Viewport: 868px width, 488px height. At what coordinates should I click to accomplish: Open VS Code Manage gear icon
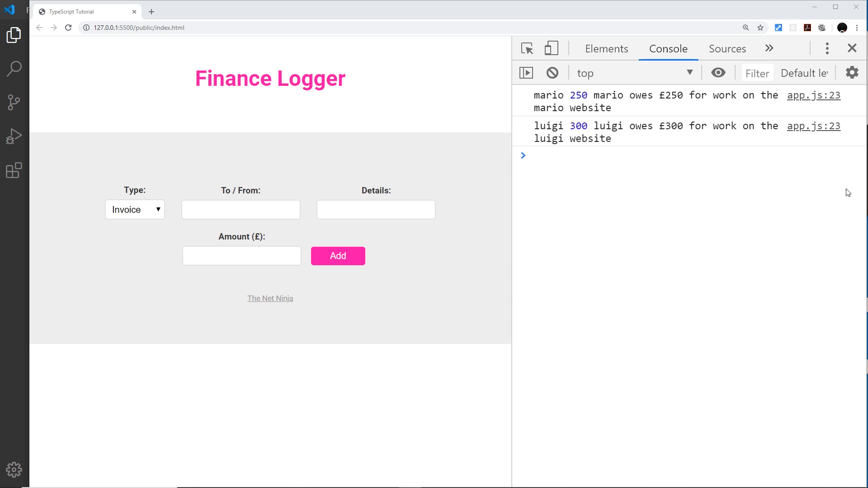14,470
